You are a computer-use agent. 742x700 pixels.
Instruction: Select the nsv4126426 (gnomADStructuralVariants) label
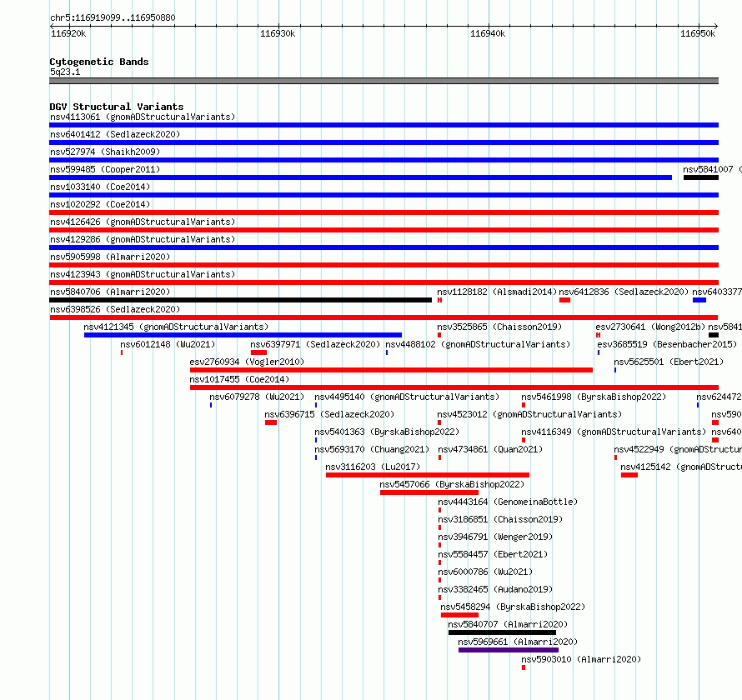pyautogui.click(x=143, y=222)
